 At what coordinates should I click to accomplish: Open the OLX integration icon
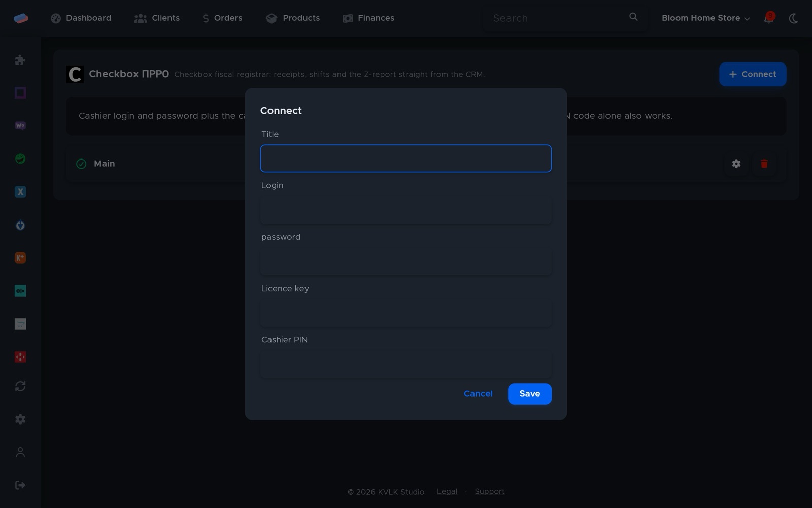20,291
